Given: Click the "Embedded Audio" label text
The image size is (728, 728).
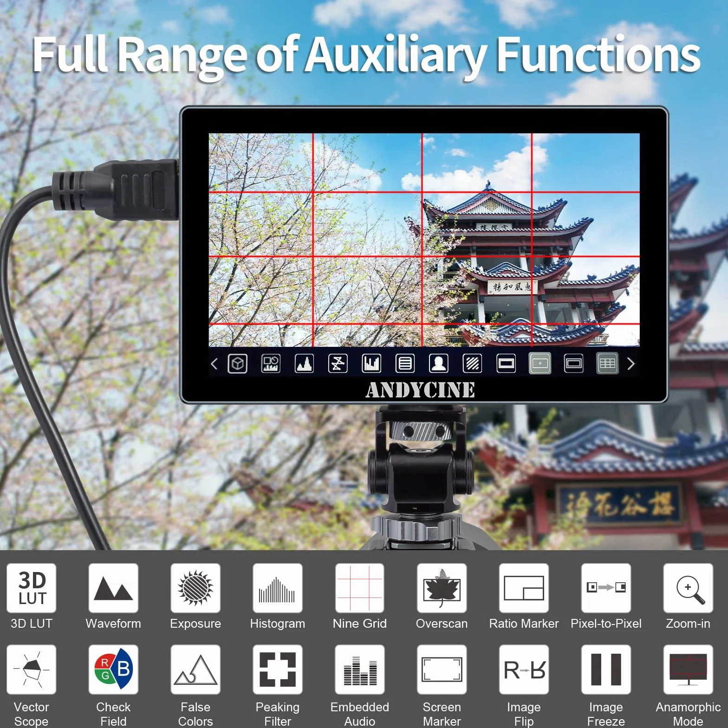Looking at the screenshot, I should tap(360, 714).
